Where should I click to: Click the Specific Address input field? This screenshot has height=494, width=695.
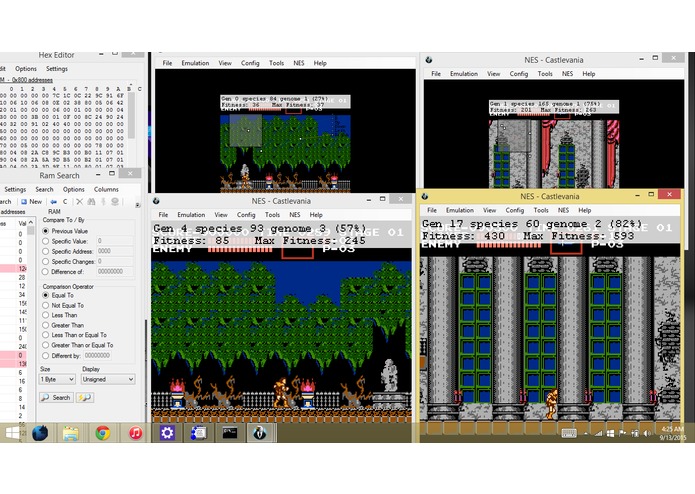point(115,251)
